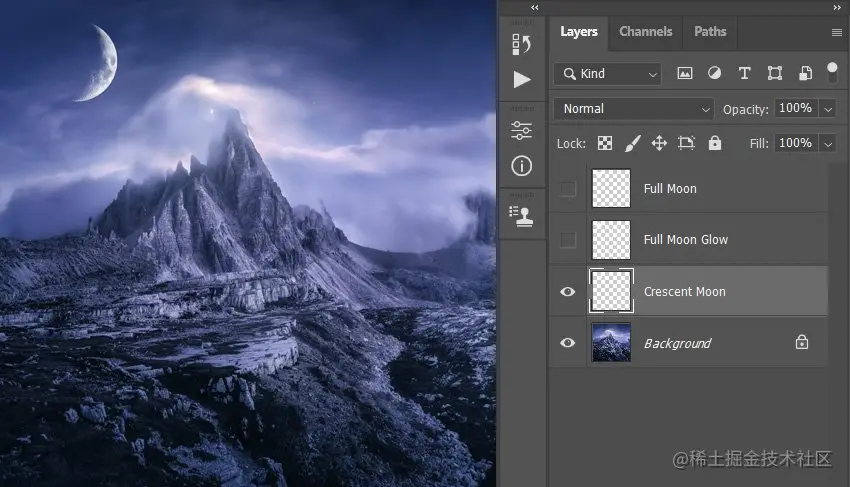The height and width of the screenshot is (487, 850).
Task: Hide the Crescent Moon layer
Action: tap(568, 292)
